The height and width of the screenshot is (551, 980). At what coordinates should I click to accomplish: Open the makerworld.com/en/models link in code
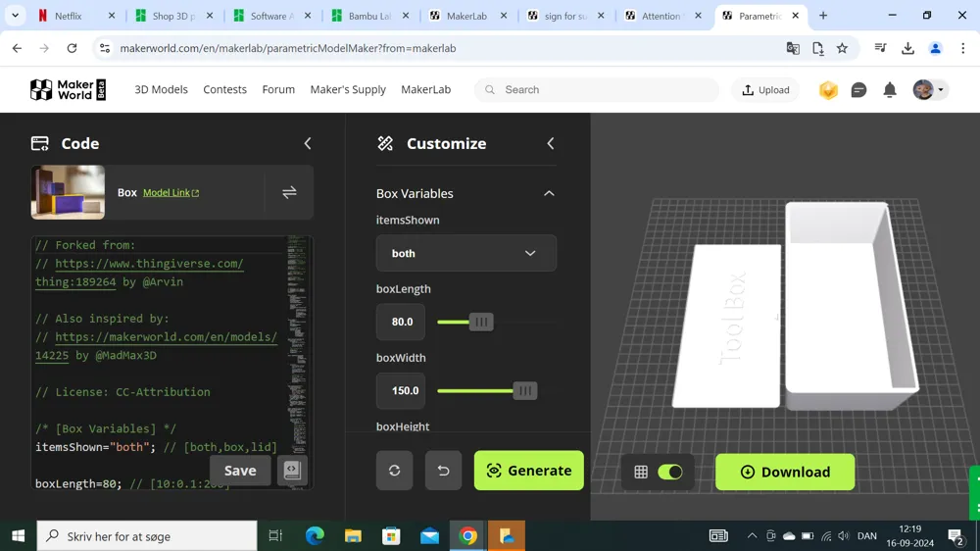(x=167, y=337)
